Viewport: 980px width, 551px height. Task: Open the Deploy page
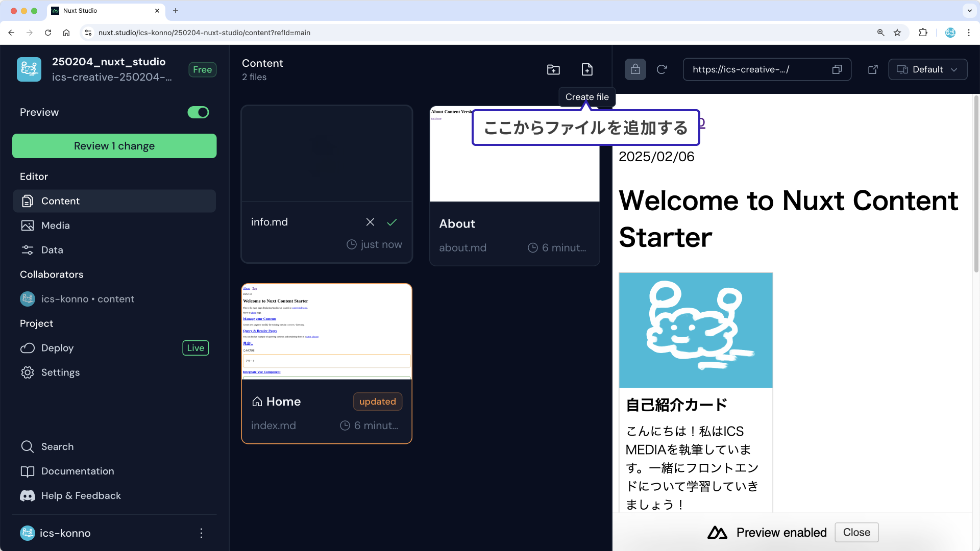57,348
